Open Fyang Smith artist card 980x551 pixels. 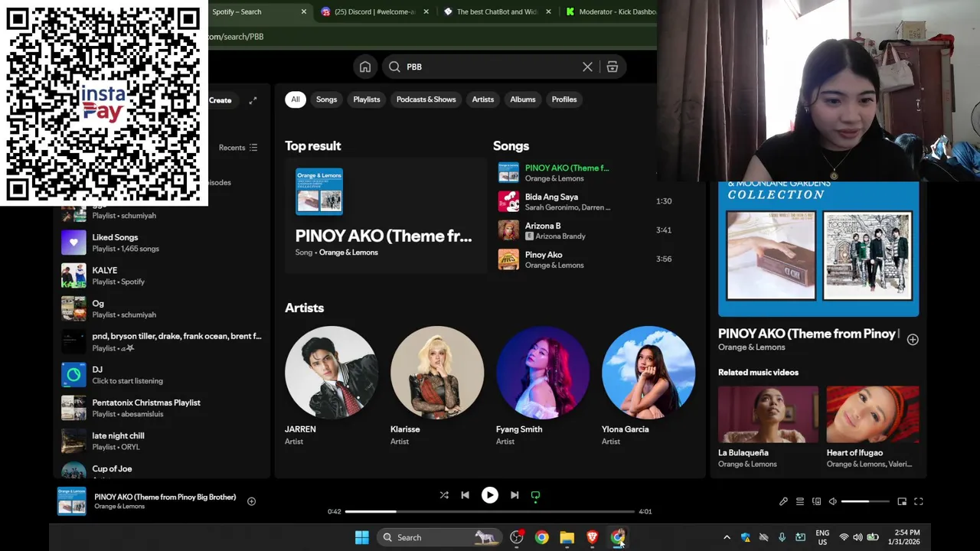[543, 387]
